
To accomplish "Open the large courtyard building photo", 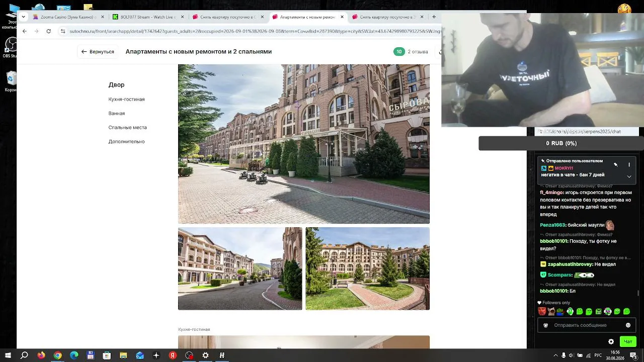I will pyautogui.click(x=304, y=144).
